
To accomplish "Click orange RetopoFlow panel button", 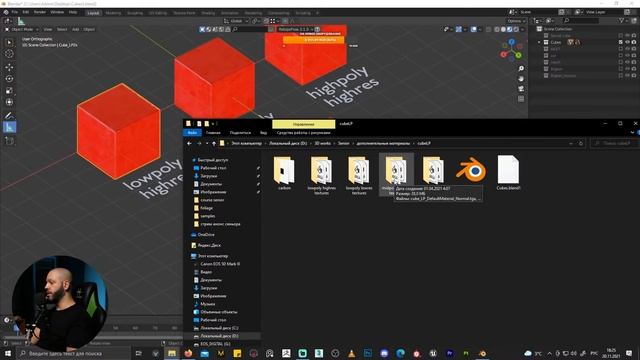I will pyautogui.click(x=313, y=40).
